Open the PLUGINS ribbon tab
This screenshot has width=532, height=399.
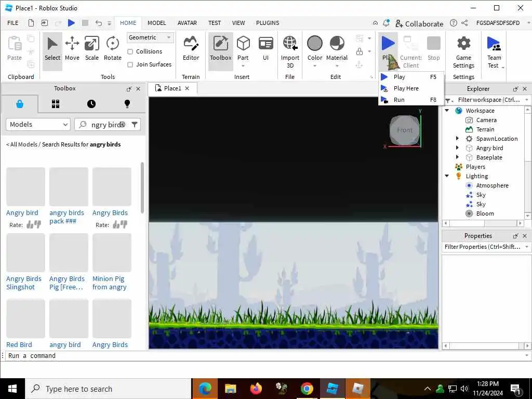click(x=268, y=23)
